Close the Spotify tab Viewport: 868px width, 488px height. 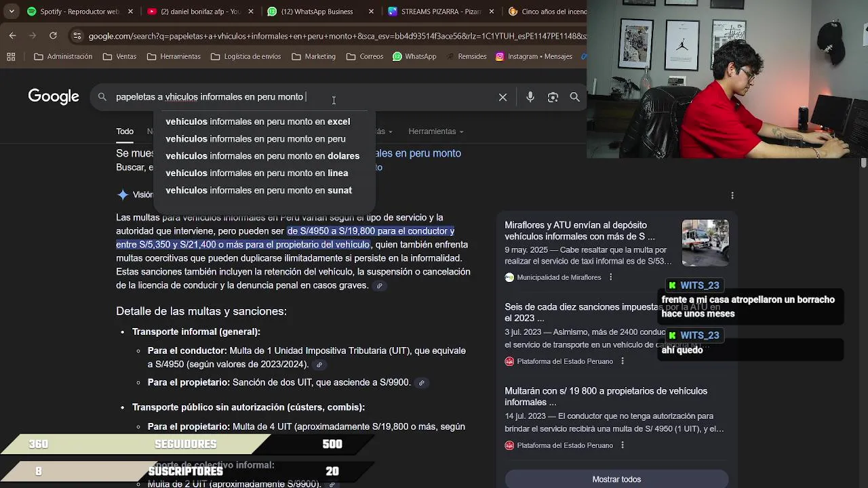click(131, 12)
